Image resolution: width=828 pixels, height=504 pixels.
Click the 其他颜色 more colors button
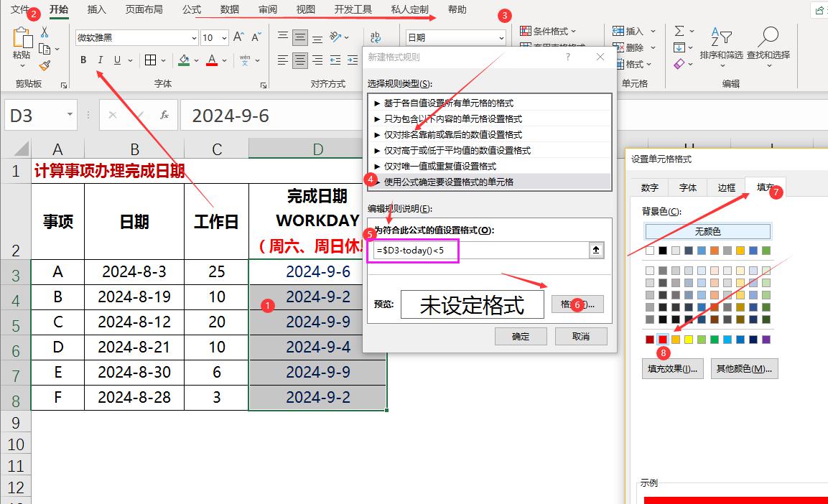(x=744, y=368)
